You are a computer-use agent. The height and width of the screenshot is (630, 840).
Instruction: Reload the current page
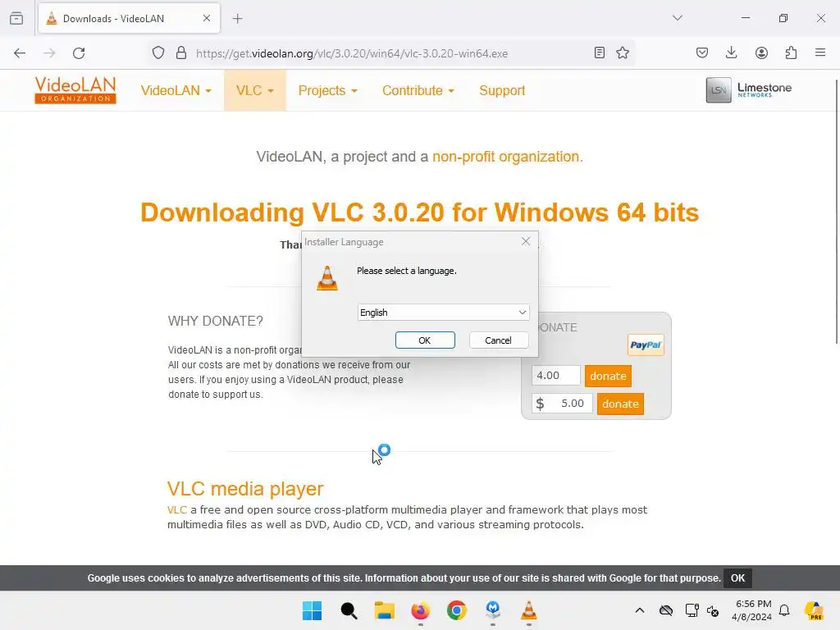pyautogui.click(x=79, y=53)
